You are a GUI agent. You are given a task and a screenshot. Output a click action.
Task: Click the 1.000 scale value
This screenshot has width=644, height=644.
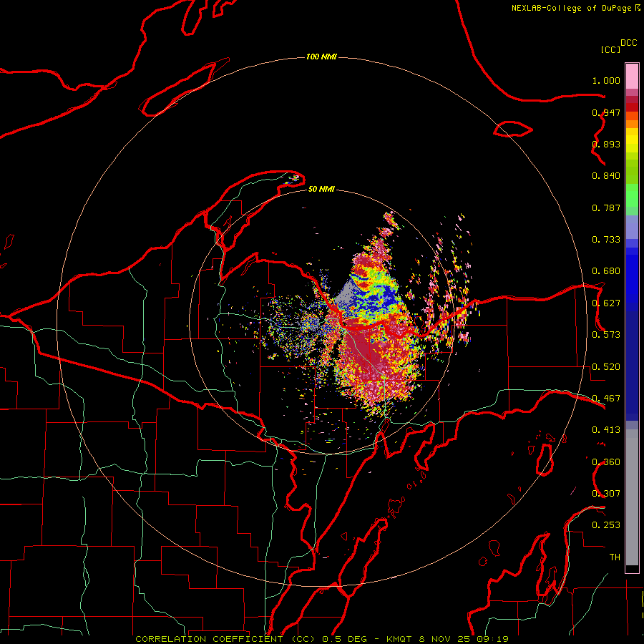click(606, 80)
